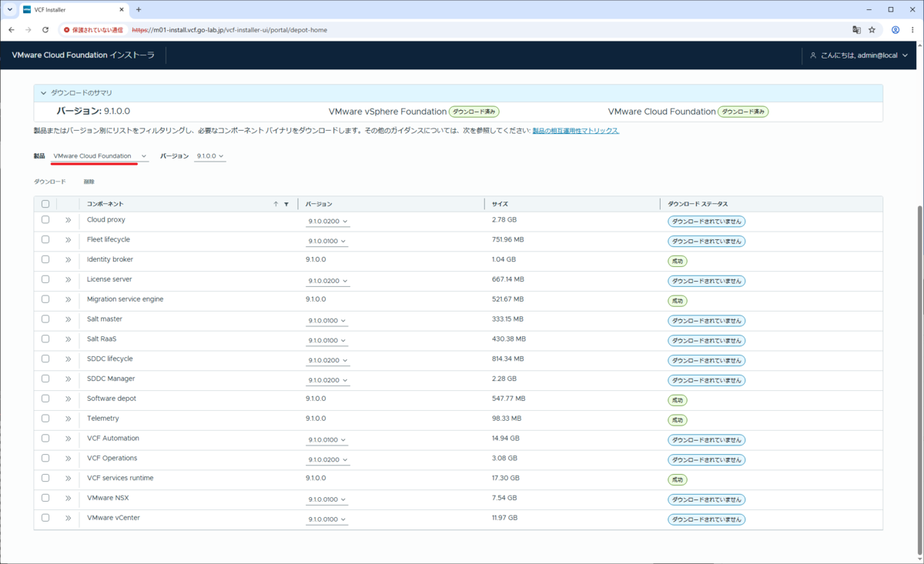The width and height of the screenshot is (924, 564).
Task: Expand details for VMware NSX row
Action: [68, 499]
